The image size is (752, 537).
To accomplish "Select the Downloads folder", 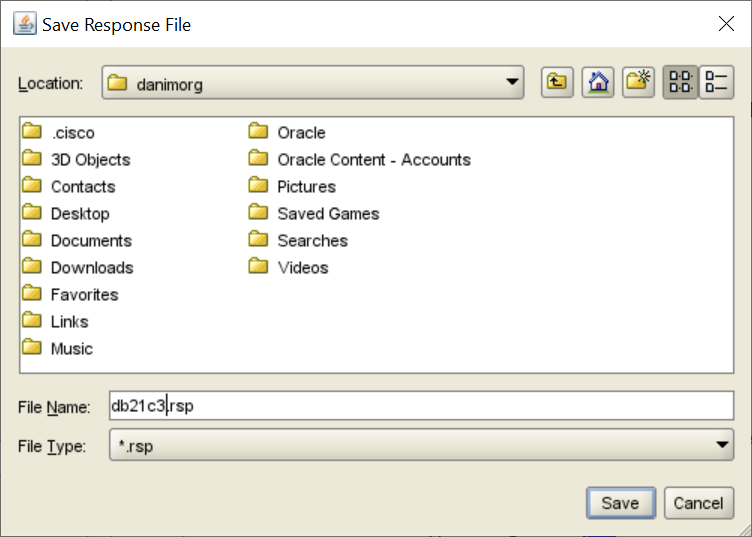I will (x=92, y=268).
